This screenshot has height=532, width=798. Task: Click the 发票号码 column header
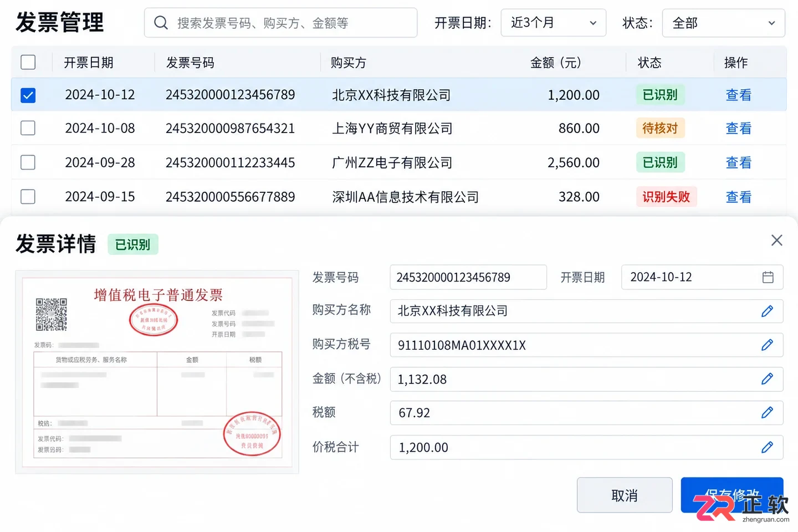(190, 63)
